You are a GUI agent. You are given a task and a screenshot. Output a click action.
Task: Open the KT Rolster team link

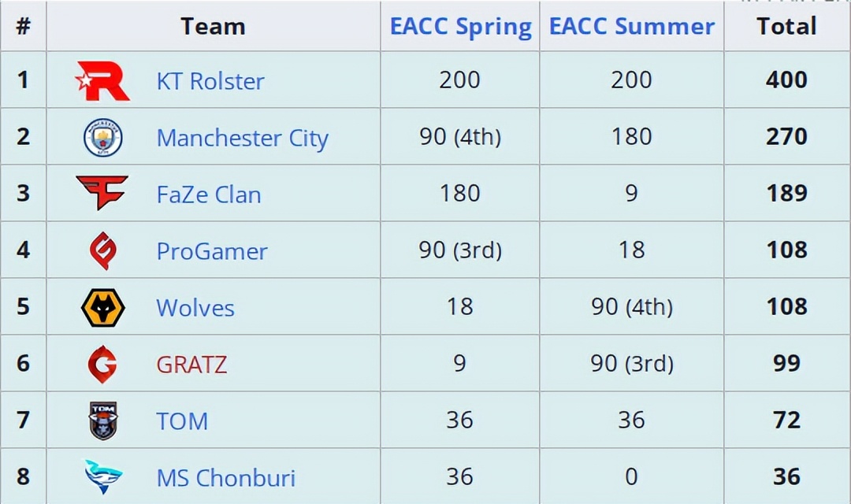[210, 81]
